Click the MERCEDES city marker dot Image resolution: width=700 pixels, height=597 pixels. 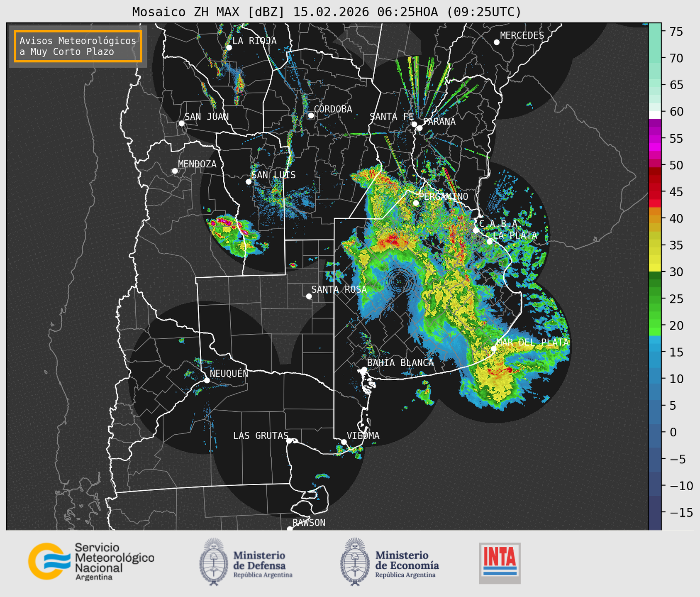(496, 42)
